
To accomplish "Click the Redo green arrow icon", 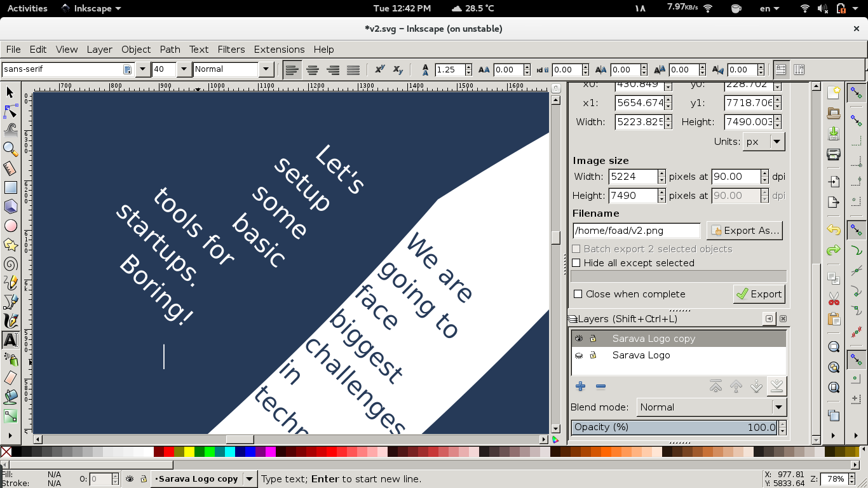I will coord(834,250).
